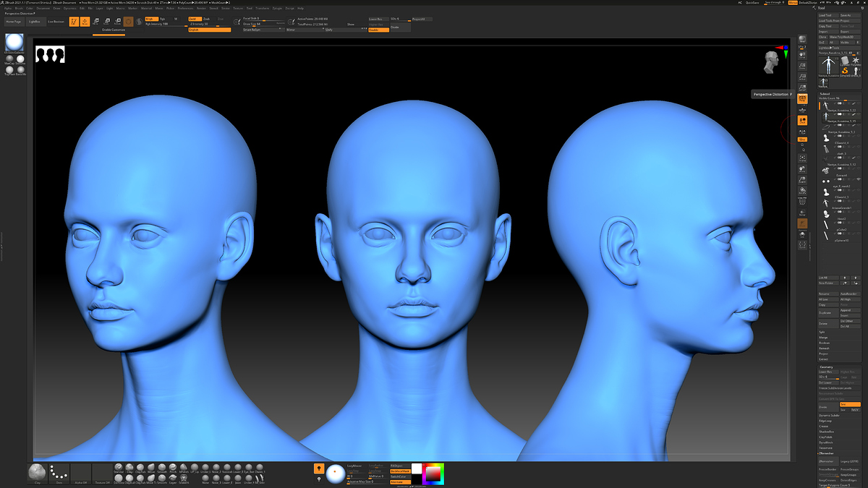This screenshot has width=868, height=488.
Task: Select the white secondary color swatch
Action: 417,468
